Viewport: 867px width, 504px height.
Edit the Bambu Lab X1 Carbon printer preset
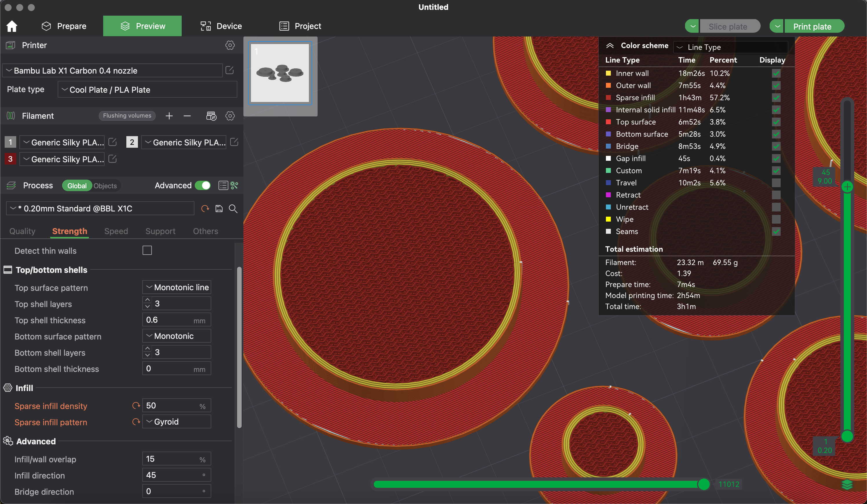point(230,70)
